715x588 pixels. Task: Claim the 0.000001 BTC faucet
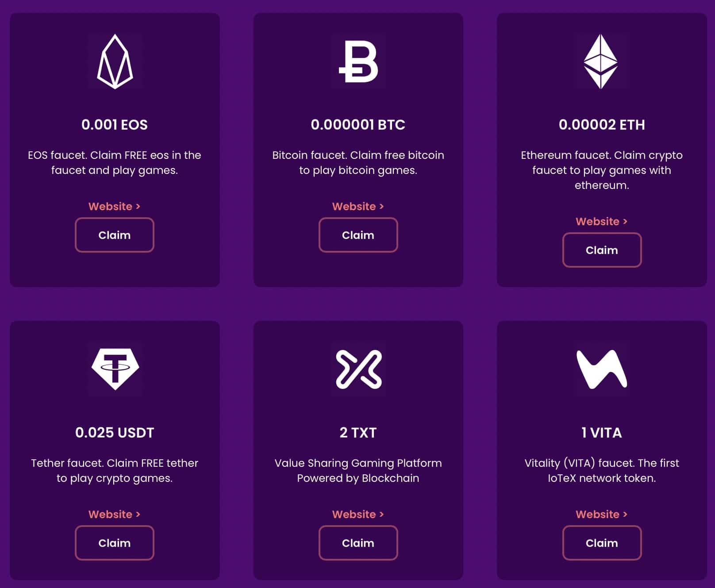point(358,235)
